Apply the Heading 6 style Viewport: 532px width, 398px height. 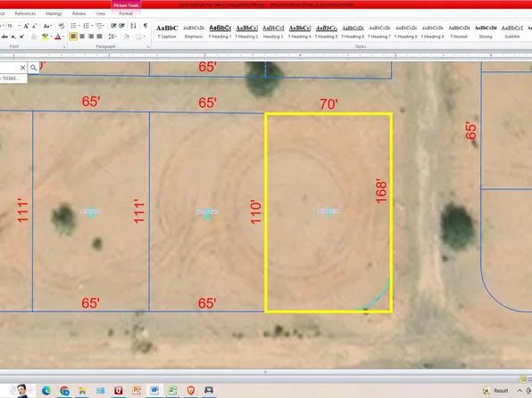tap(353, 31)
